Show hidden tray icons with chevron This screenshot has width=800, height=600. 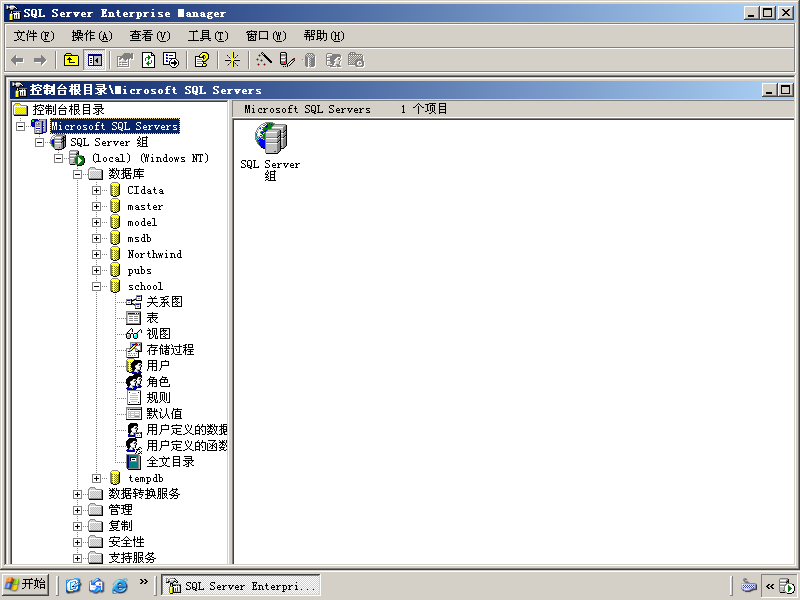pos(769,586)
